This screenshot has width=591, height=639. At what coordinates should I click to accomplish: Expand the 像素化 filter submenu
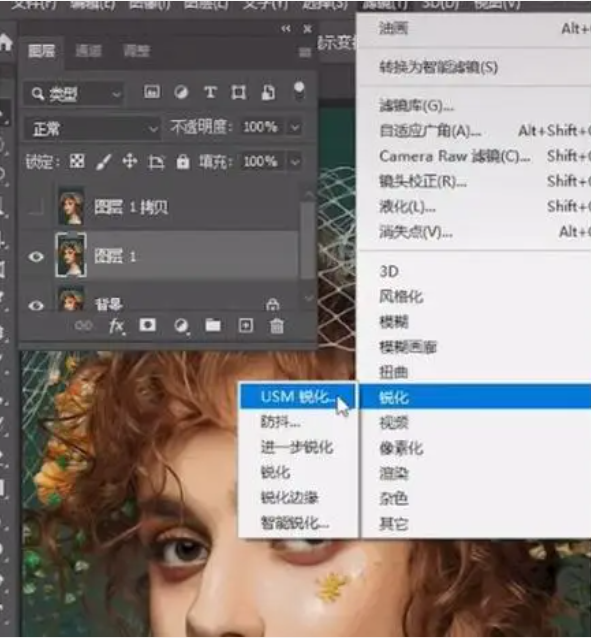click(476, 448)
